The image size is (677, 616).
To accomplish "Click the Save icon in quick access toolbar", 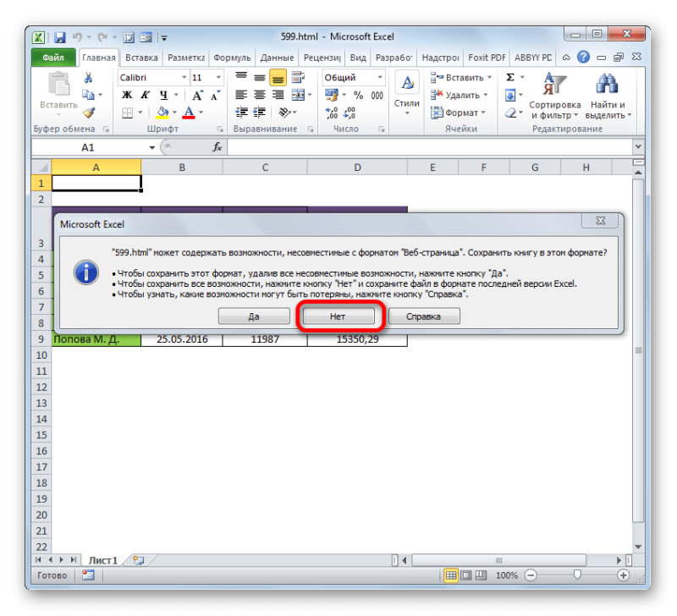I will (59, 37).
